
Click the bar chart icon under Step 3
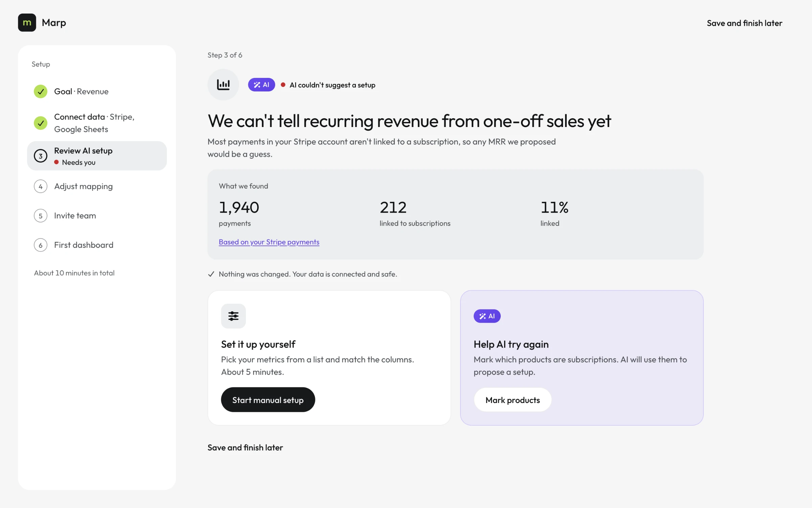[x=223, y=85]
